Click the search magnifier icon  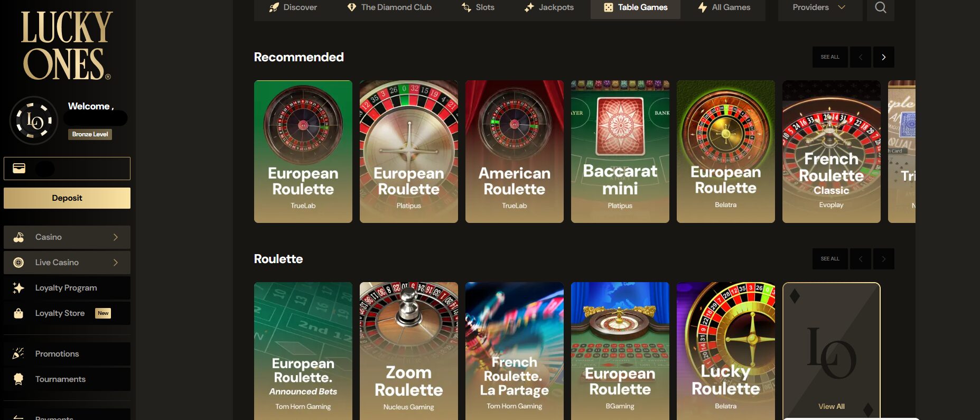tap(880, 7)
